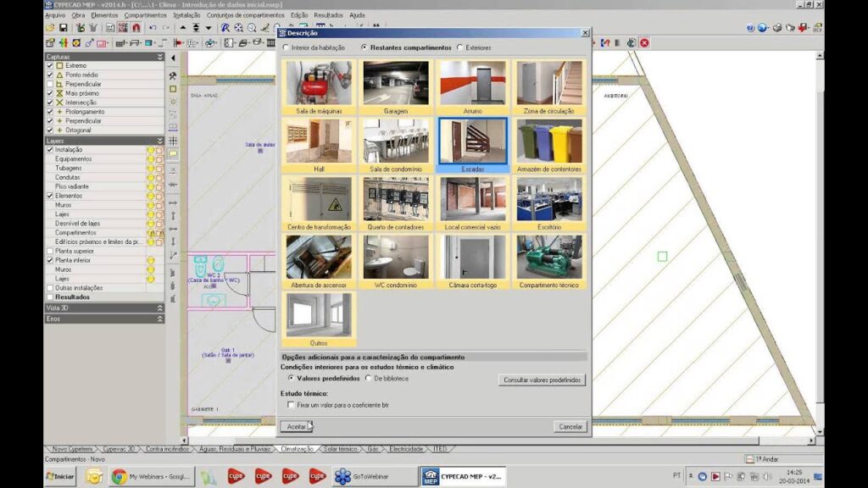868x488 pixels.
Task: Switch to the Solar térmico tab
Action: pyautogui.click(x=341, y=448)
